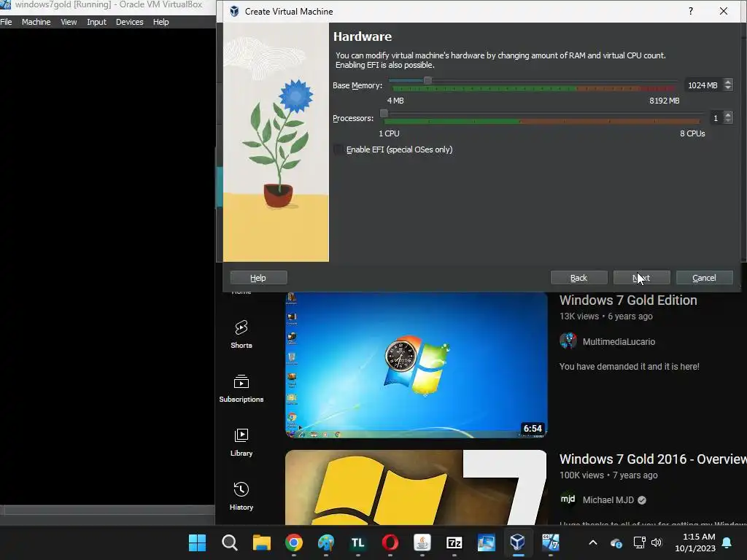Open the TL app in taskbar

[x=357, y=542]
